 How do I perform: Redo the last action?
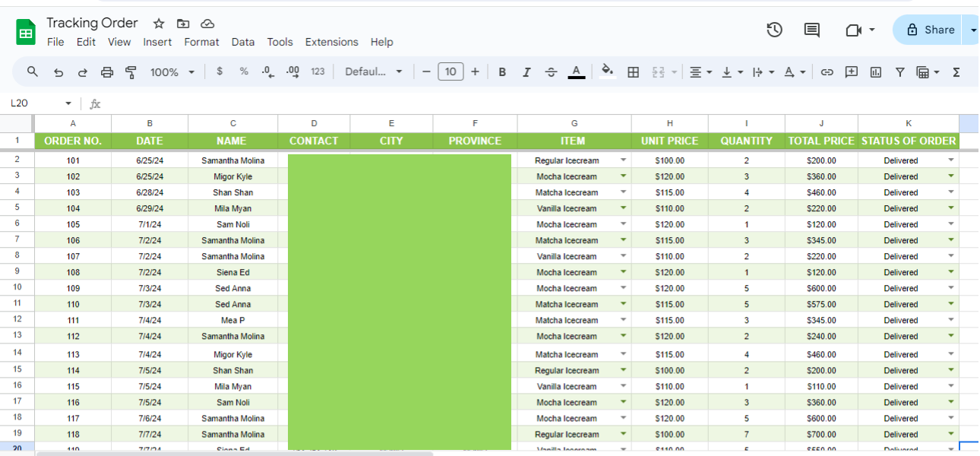82,72
